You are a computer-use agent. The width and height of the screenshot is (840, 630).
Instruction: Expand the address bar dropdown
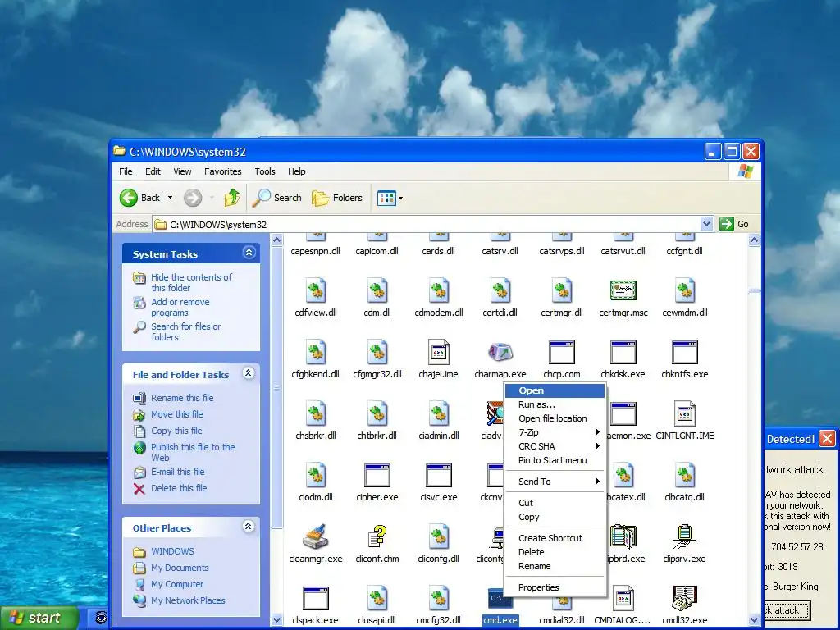pyautogui.click(x=706, y=224)
